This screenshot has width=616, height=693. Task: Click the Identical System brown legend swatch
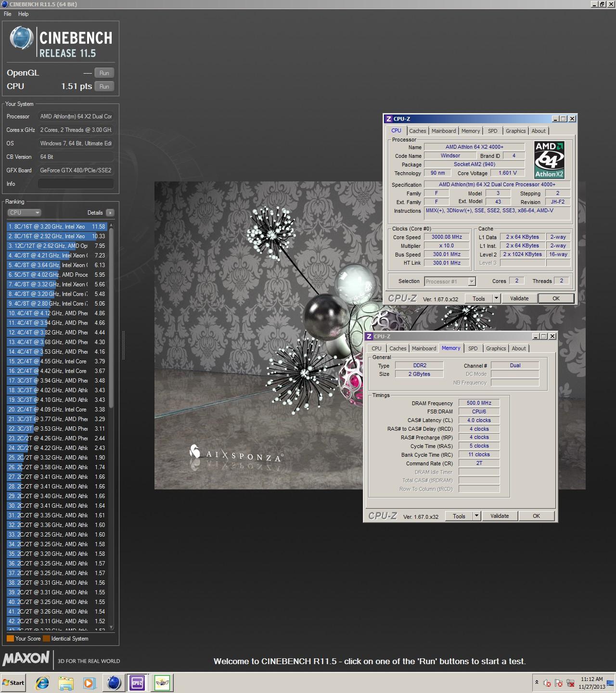[46, 639]
